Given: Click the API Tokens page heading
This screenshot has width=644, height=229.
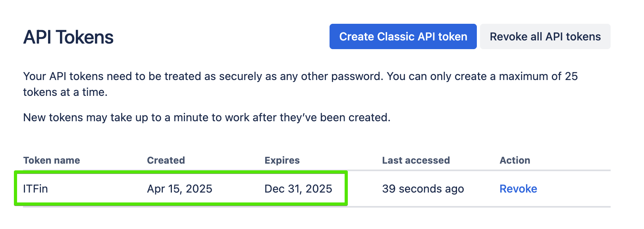Looking at the screenshot, I should [68, 38].
